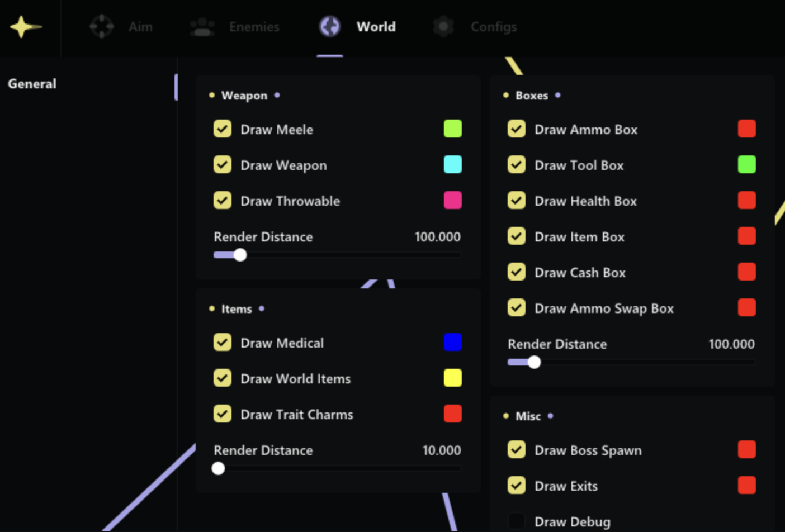This screenshot has height=532, width=785.
Task: Toggle Draw Ammo Swap Box off
Action: pos(517,308)
